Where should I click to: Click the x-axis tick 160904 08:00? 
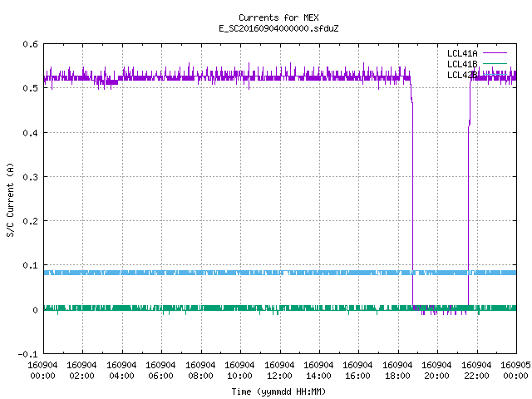[200, 370]
